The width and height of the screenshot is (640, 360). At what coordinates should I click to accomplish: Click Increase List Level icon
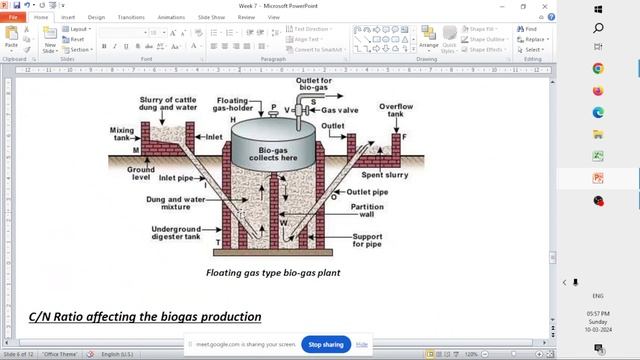(x=260, y=33)
